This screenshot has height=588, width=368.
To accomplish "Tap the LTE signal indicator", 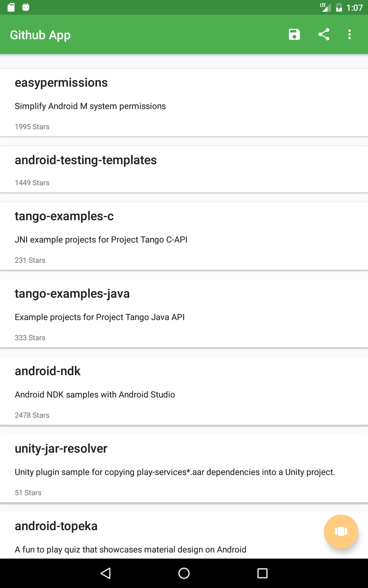I will (x=325, y=7).
